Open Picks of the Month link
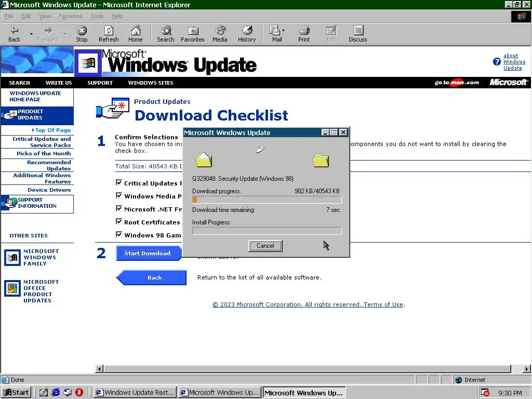Viewport: 532px width, 399px height. click(x=44, y=153)
